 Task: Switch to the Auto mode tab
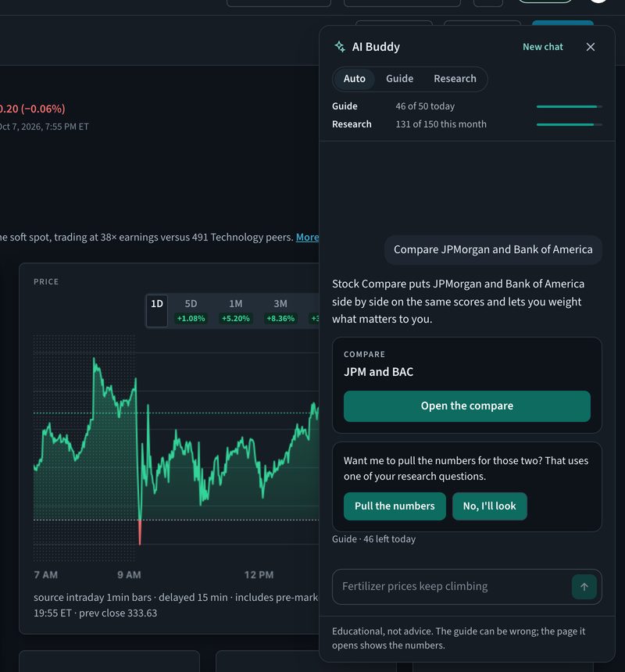coord(354,79)
